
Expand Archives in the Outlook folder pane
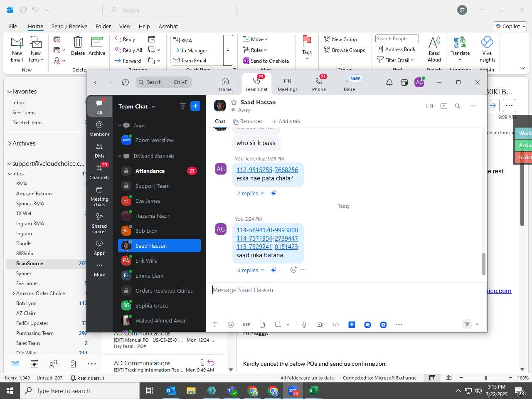pyautogui.click(x=9, y=143)
